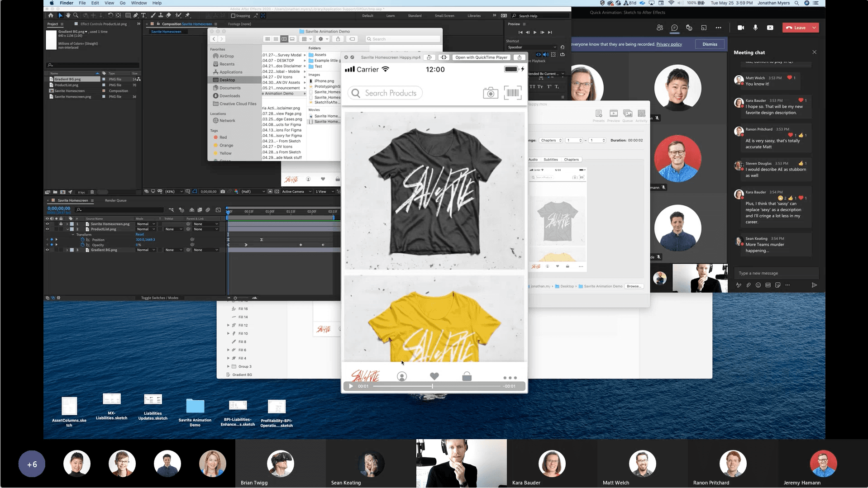Click the delete trash icon in Project panel

click(92, 192)
